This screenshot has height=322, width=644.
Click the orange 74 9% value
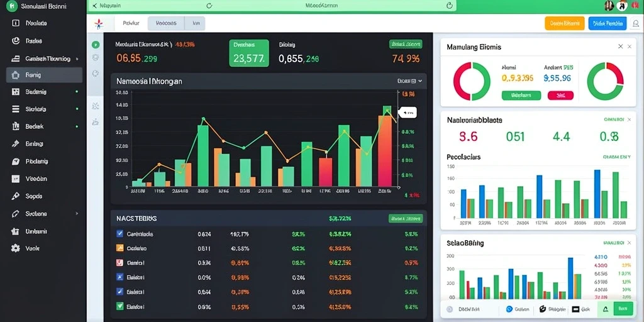[406, 58]
